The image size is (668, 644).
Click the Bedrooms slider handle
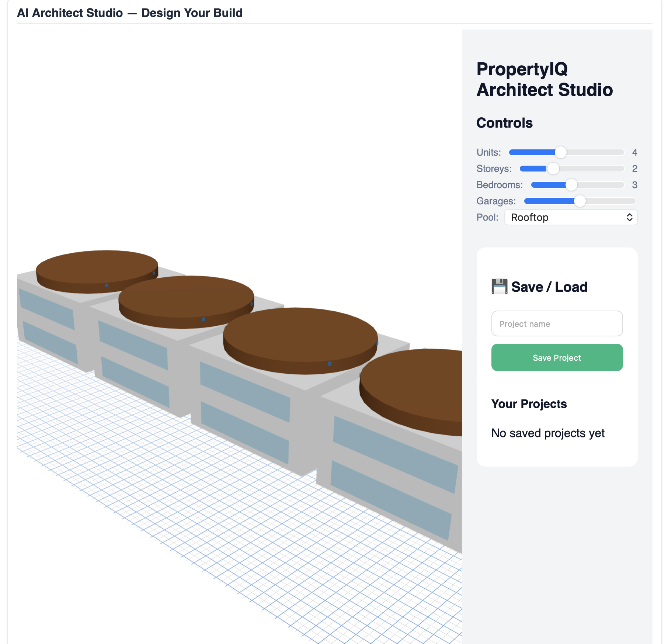coord(571,185)
